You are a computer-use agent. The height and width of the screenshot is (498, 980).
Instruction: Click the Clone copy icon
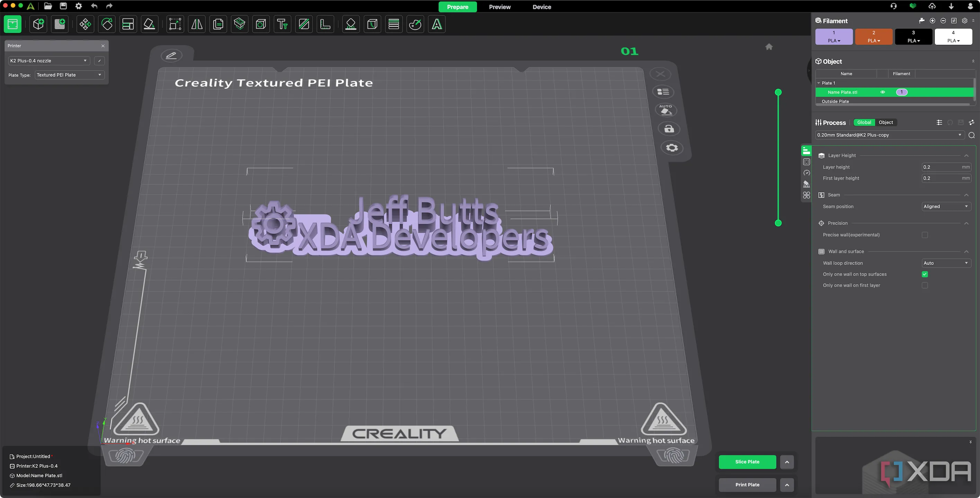(x=218, y=24)
